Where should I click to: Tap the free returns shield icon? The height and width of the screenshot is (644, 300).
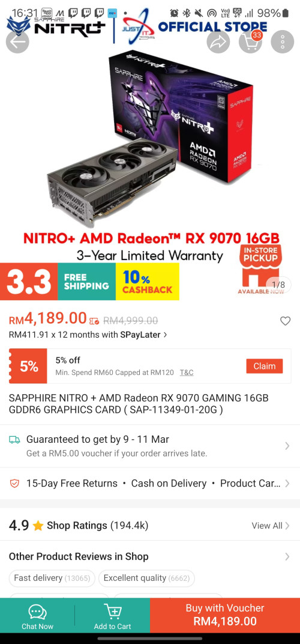(14, 484)
